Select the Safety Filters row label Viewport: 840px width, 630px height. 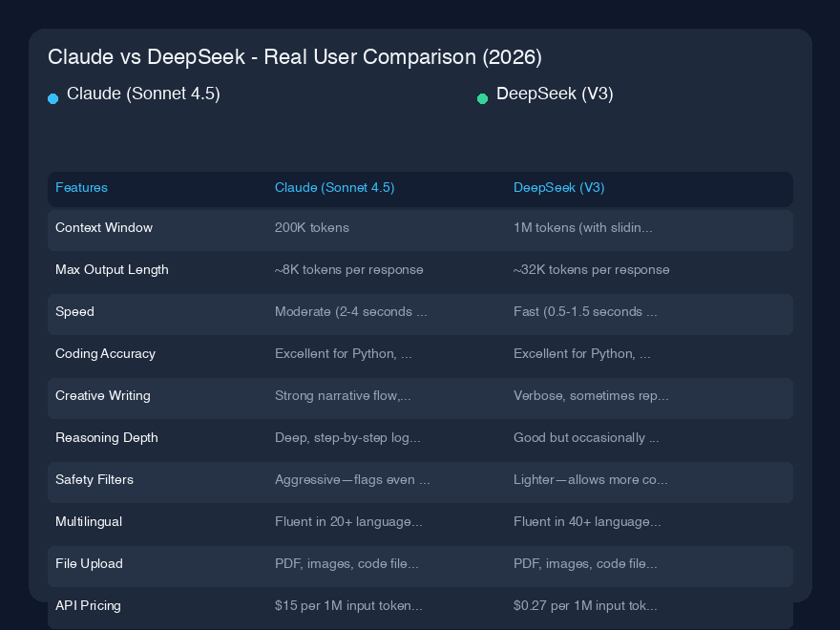pyautogui.click(x=94, y=479)
